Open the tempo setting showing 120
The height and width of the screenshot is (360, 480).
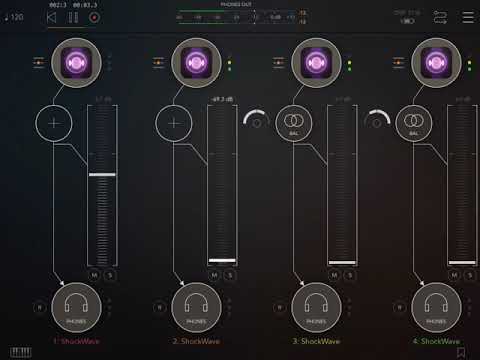pyautogui.click(x=14, y=17)
